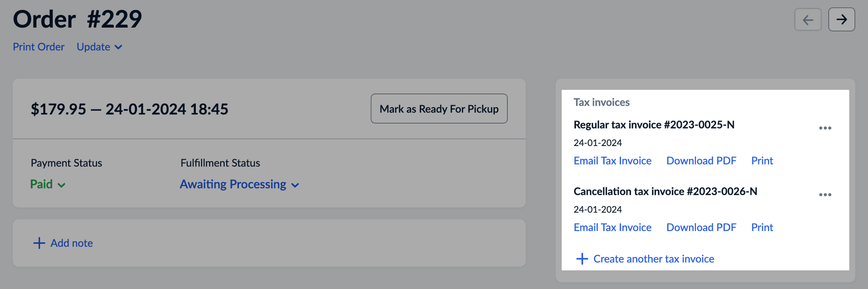
Task: Open more options for Cancellation tax invoice
Action: [x=825, y=194]
